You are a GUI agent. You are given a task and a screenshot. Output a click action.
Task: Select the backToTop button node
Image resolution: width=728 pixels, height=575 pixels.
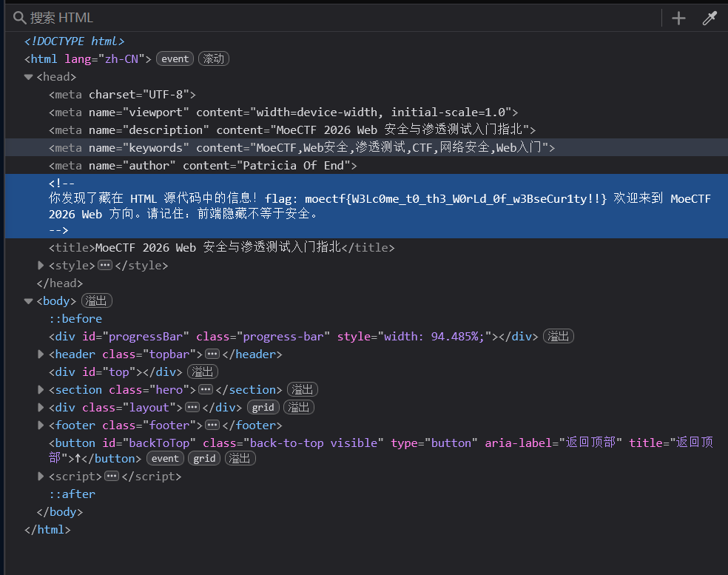[381, 451]
